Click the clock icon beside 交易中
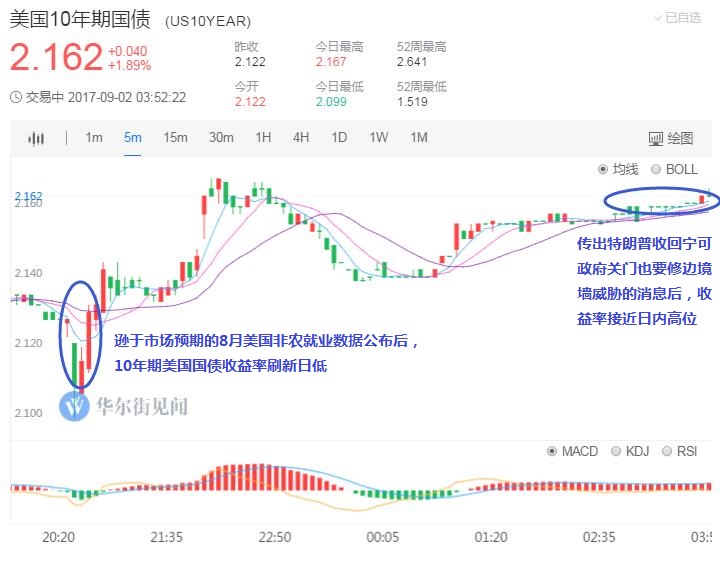This screenshot has width=720, height=565. coord(16,97)
